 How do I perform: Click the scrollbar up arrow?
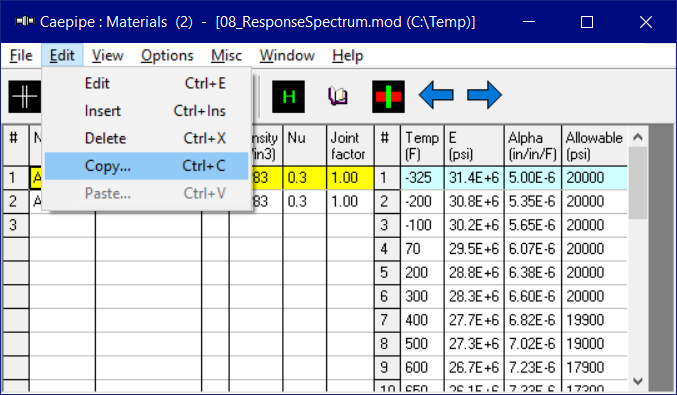pos(638,137)
